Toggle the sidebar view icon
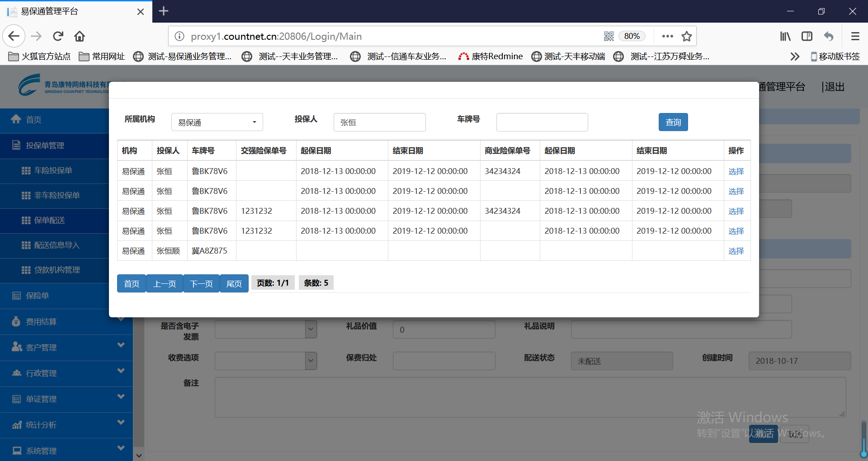Image resolution: width=868 pixels, height=461 pixels. pyautogui.click(x=807, y=36)
